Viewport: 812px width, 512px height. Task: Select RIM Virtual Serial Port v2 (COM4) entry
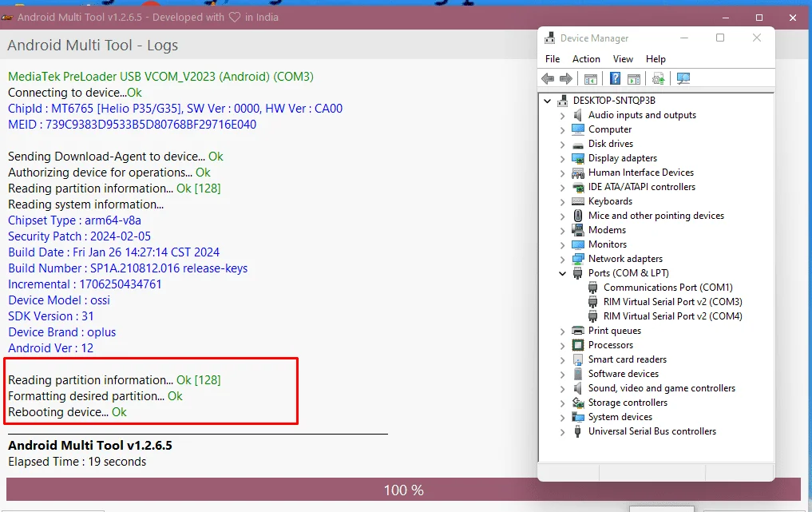pyautogui.click(x=673, y=316)
